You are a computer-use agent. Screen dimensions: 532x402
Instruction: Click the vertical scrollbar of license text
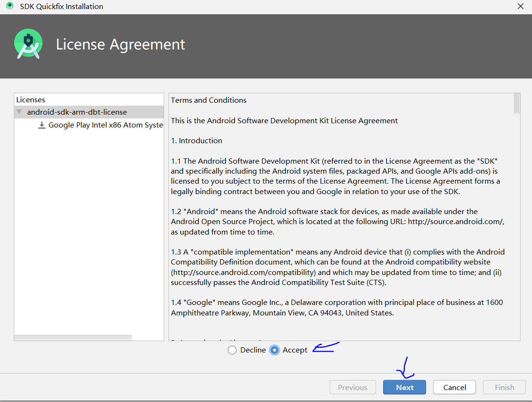(x=517, y=103)
